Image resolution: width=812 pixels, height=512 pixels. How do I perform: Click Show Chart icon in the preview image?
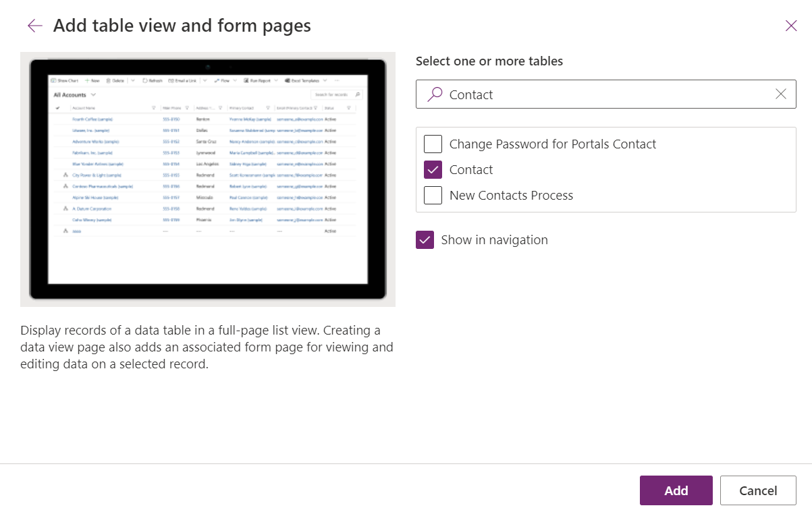tap(55, 80)
